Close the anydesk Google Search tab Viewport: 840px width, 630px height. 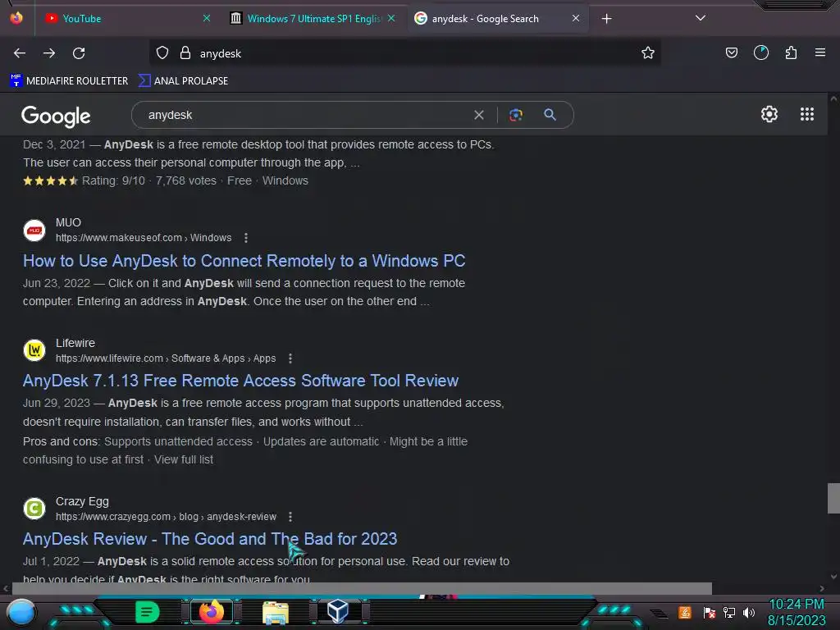(x=575, y=19)
